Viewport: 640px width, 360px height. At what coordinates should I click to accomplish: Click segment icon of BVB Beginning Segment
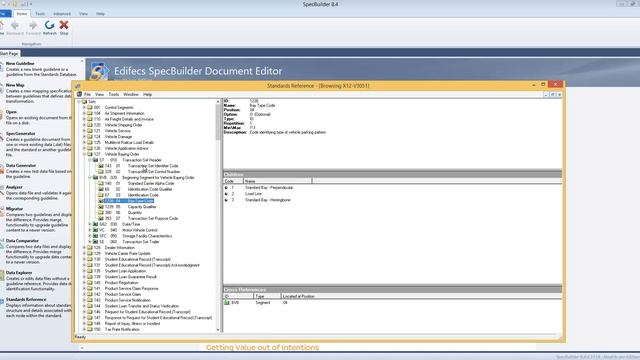point(95,178)
